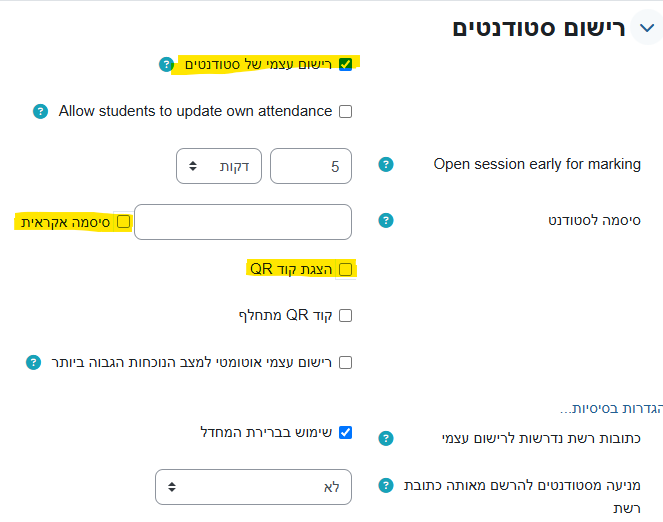Viewport: 663px width, 522px height.
Task: Open help for Allow students to update attendance
Action: point(40,111)
